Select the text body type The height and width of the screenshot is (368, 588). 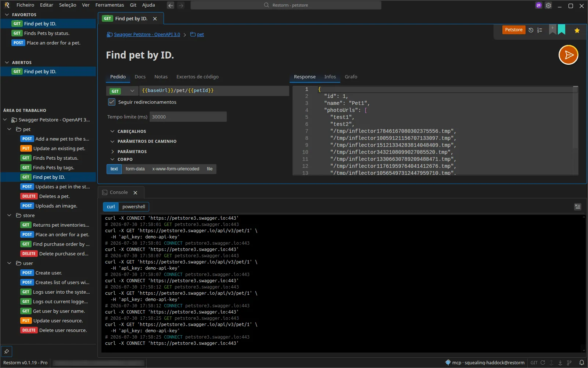pyautogui.click(x=114, y=169)
